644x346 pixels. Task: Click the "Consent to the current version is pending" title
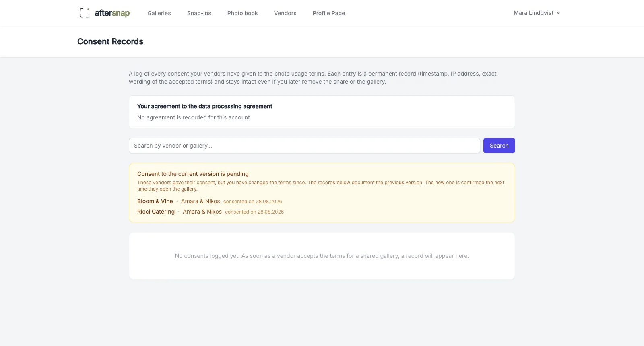click(x=193, y=174)
